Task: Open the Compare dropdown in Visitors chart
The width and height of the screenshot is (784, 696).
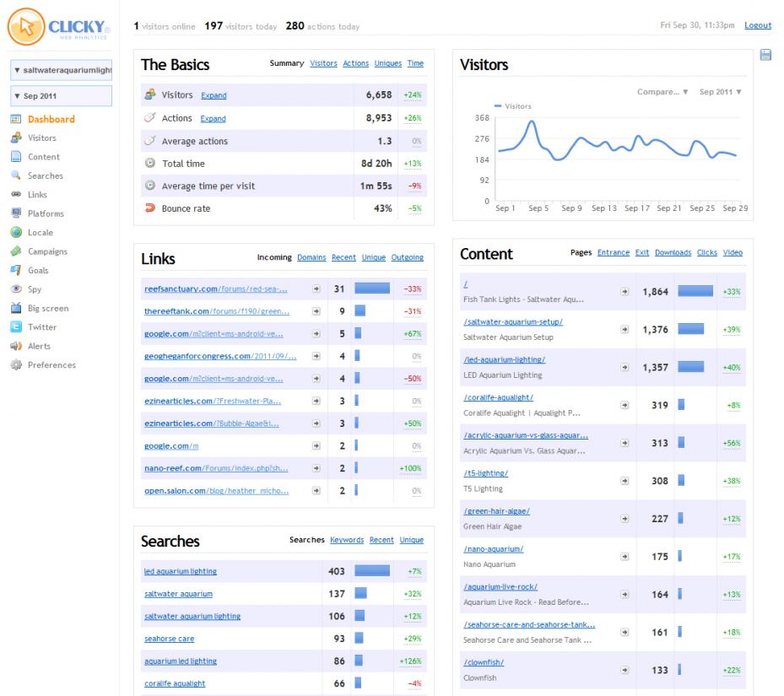Action: click(x=662, y=92)
